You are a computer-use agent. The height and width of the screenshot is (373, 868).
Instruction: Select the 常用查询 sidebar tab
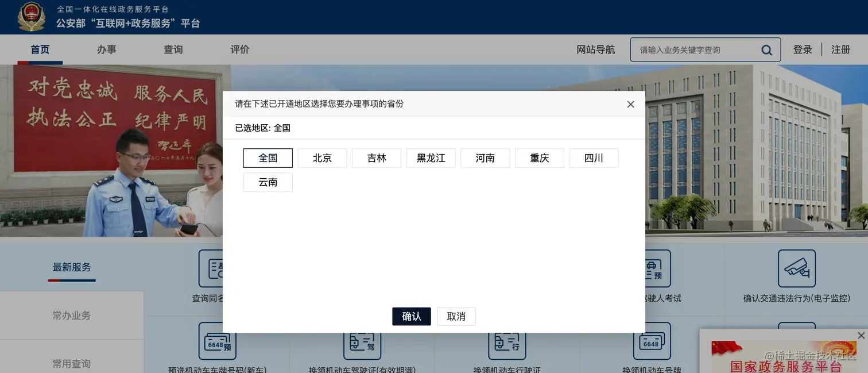[72, 356]
